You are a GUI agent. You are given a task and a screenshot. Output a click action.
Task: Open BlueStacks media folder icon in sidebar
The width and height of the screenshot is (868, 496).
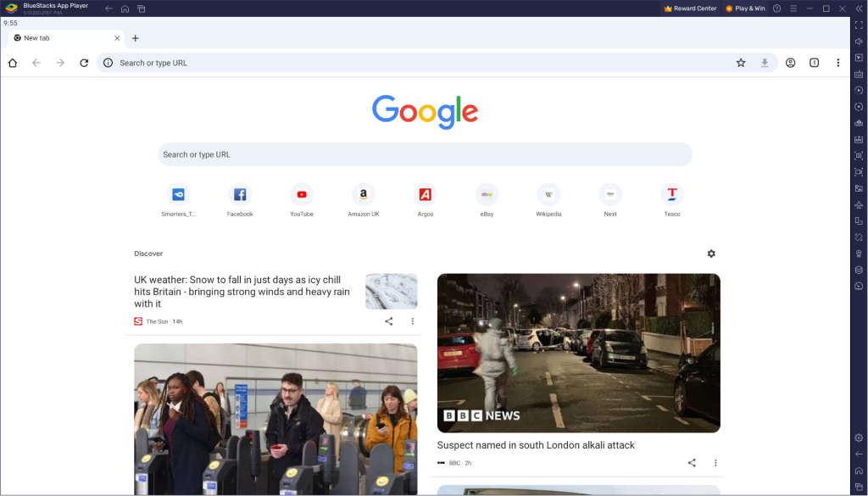pos(859,188)
